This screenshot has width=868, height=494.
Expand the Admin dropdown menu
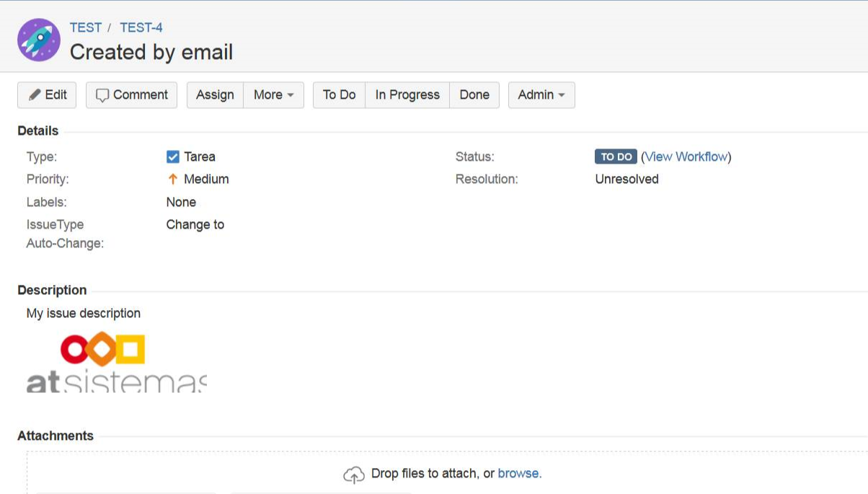541,95
